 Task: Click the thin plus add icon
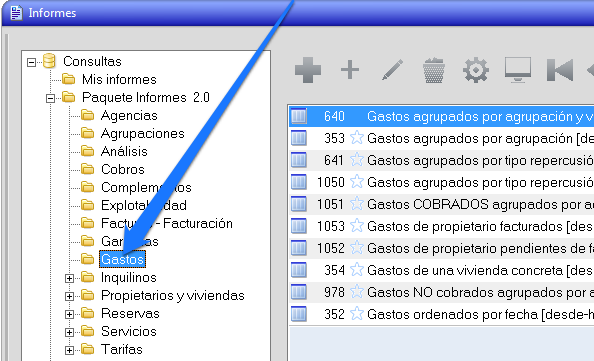(x=350, y=70)
